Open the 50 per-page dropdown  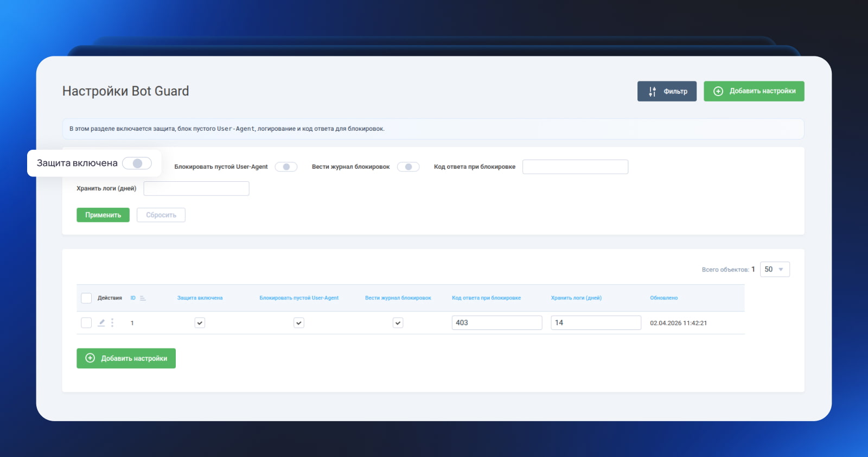coord(775,269)
